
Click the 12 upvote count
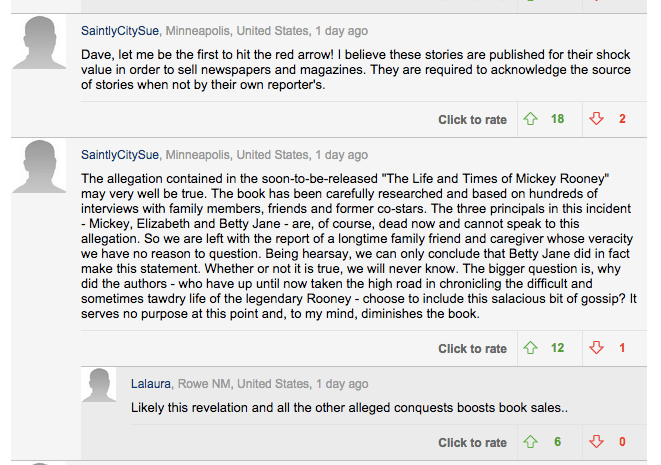tap(557, 348)
